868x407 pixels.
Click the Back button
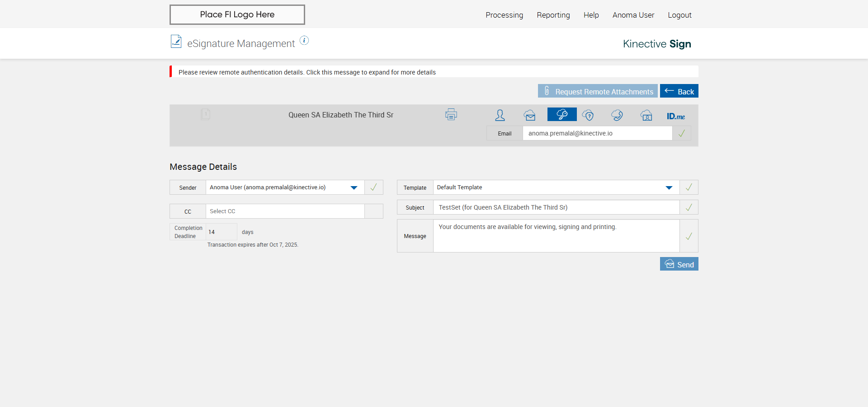point(679,91)
